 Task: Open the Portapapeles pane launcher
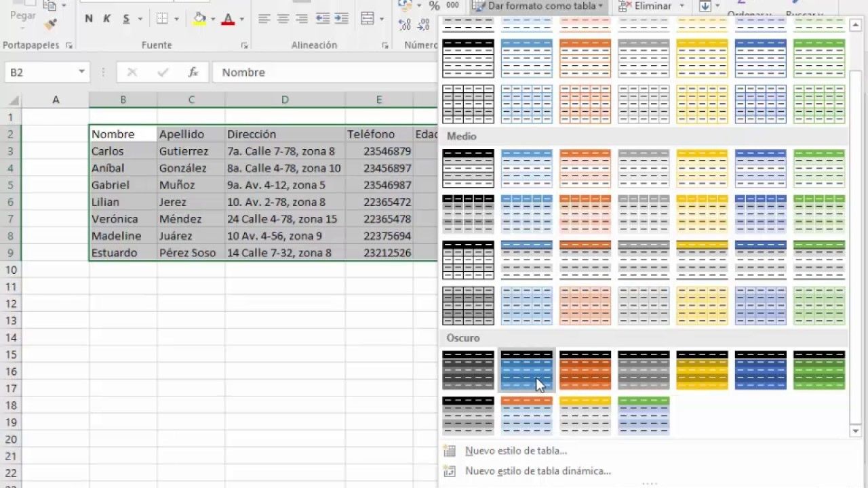pyautogui.click(x=68, y=45)
